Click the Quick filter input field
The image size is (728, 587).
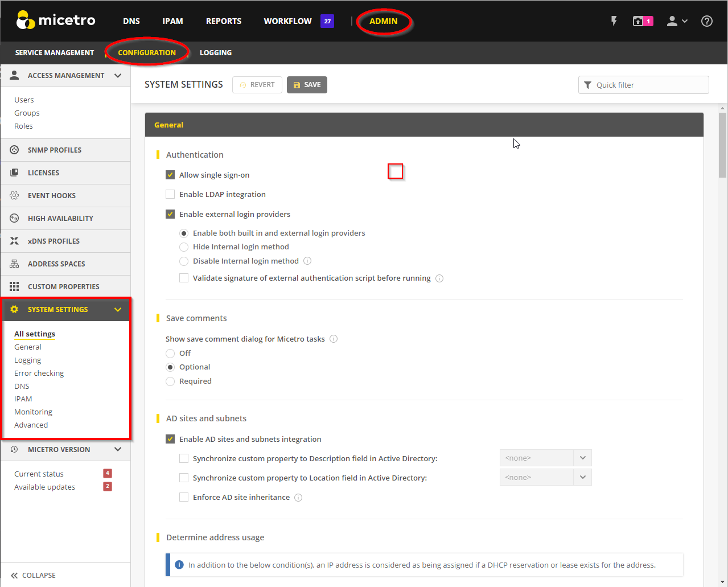point(644,85)
